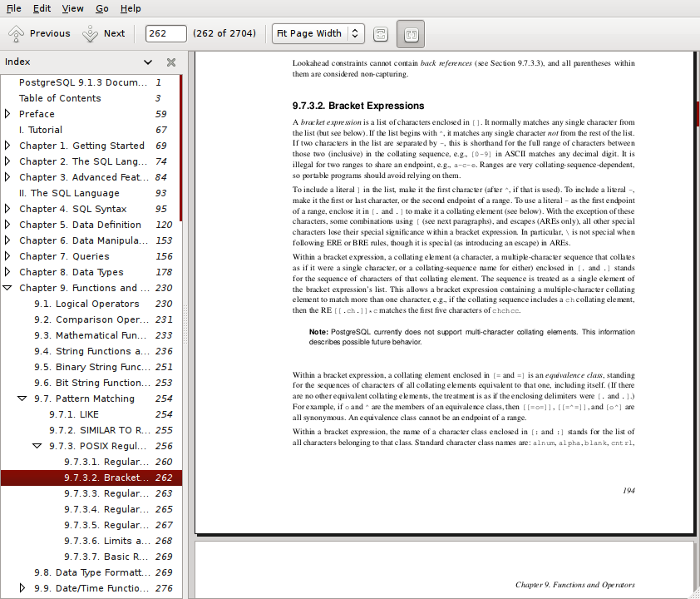Select 9.6. Bit String Functions entry
This screenshot has width=700, height=599.
tap(91, 383)
